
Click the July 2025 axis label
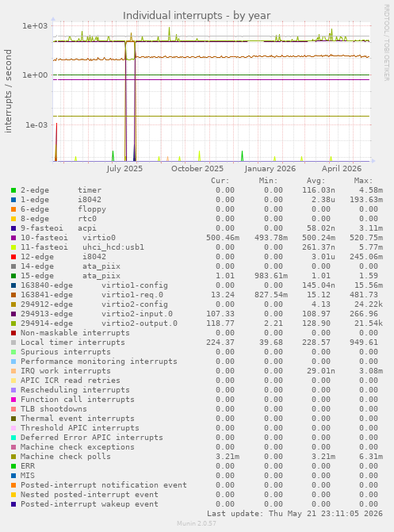(x=124, y=169)
